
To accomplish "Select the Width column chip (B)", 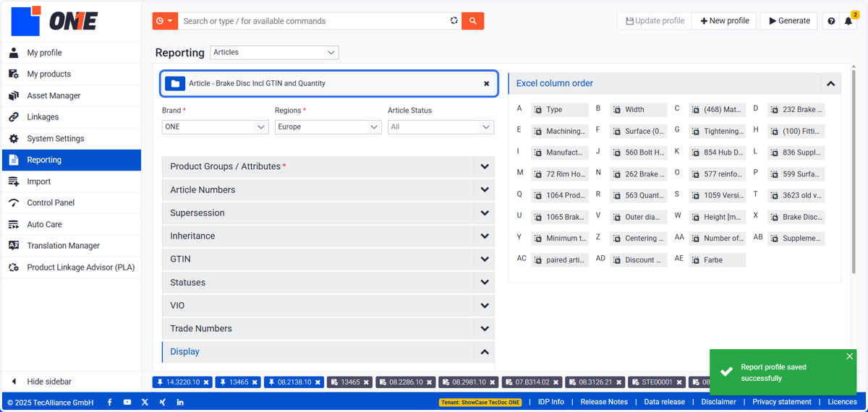I will pos(638,110).
